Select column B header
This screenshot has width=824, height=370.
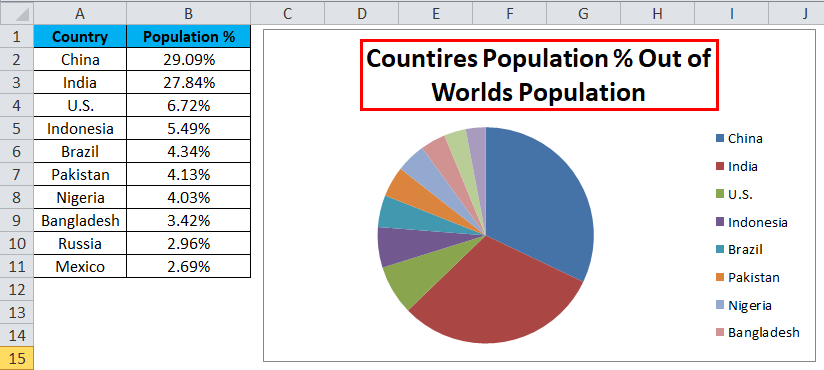189,13
